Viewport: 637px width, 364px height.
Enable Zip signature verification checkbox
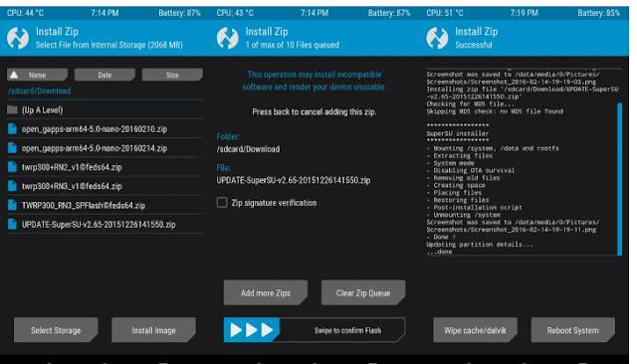click(x=222, y=202)
